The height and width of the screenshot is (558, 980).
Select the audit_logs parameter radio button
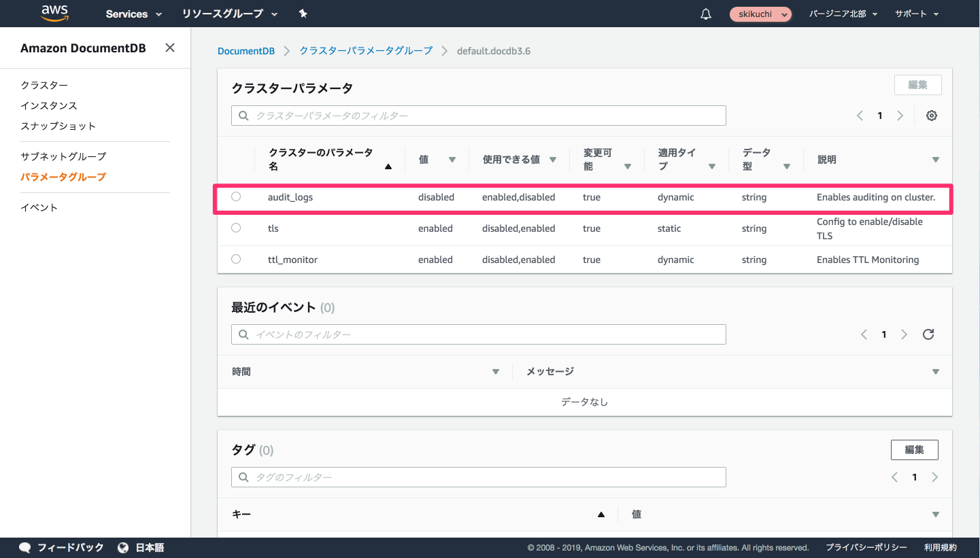coord(236,197)
